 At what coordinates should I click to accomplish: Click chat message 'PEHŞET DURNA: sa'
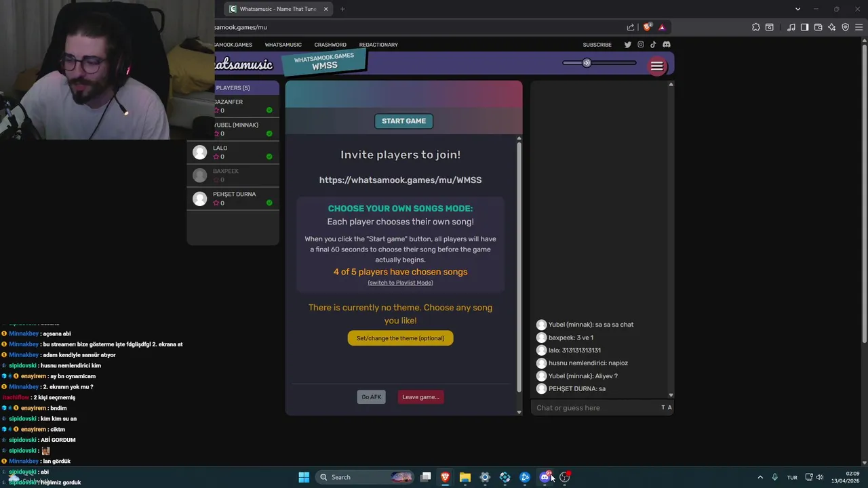[x=577, y=389]
